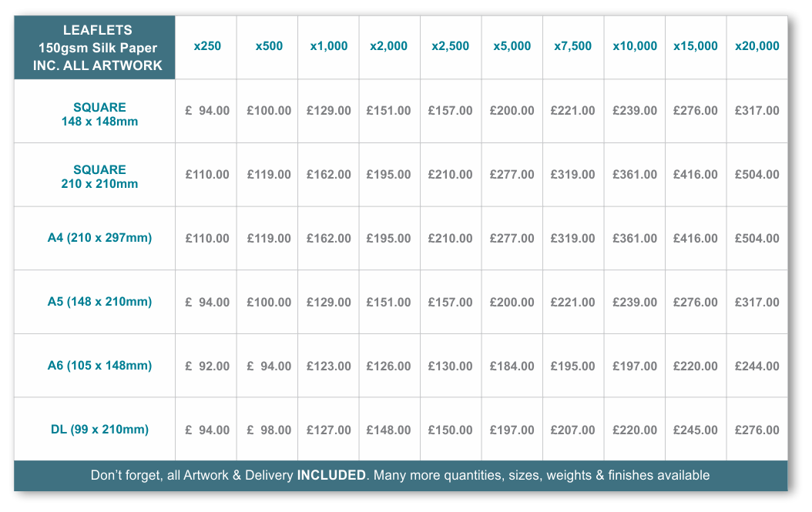812x512 pixels.
Task: Select the DL (99 x 210mm) row label
Action: (99, 429)
